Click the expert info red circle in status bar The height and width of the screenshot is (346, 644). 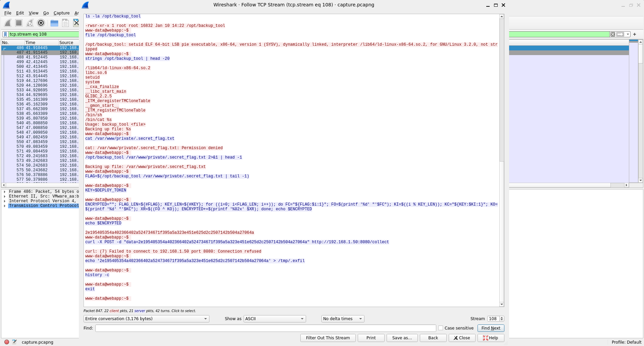point(7,342)
